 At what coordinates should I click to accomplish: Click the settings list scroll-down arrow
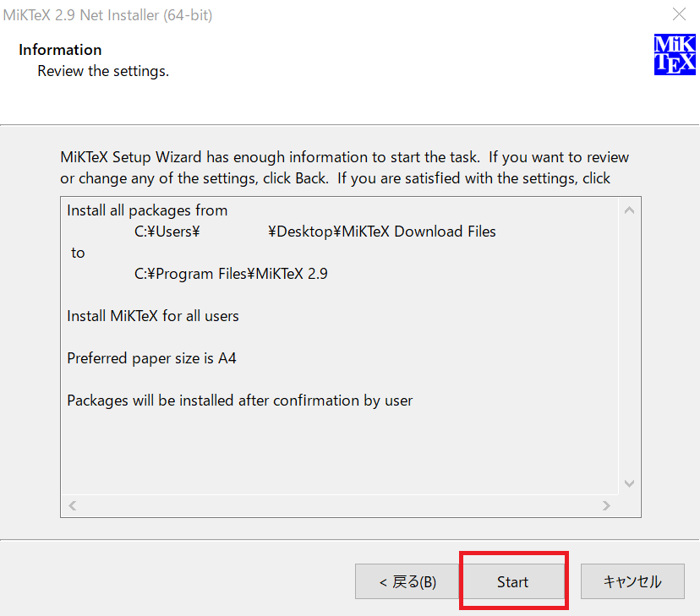pos(629,483)
